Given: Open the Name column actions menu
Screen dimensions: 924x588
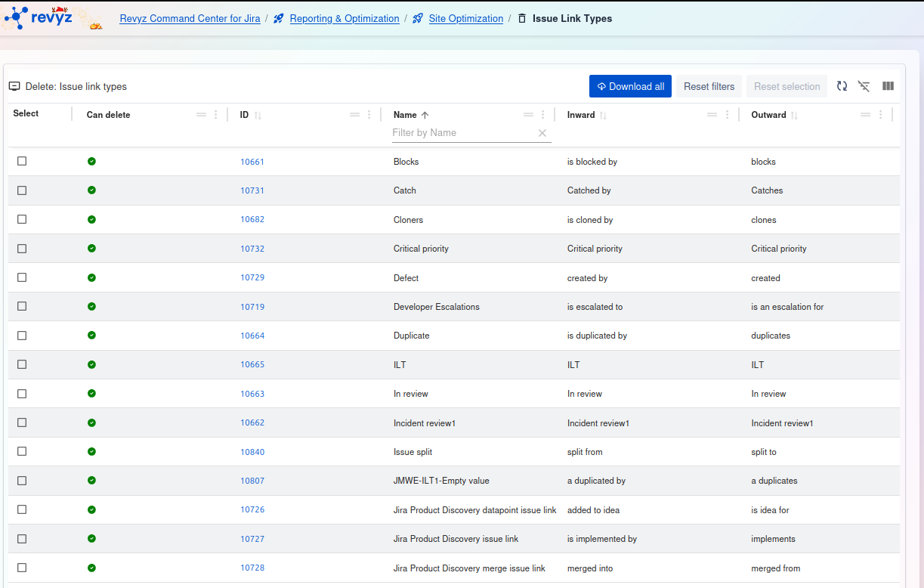Looking at the screenshot, I should coord(542,115).
